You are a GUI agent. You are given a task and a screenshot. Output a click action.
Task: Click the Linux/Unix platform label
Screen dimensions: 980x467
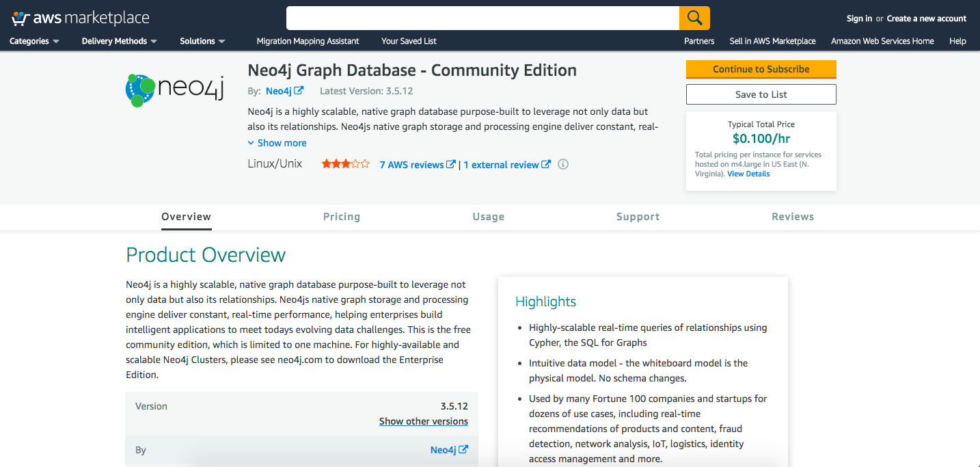275,164
